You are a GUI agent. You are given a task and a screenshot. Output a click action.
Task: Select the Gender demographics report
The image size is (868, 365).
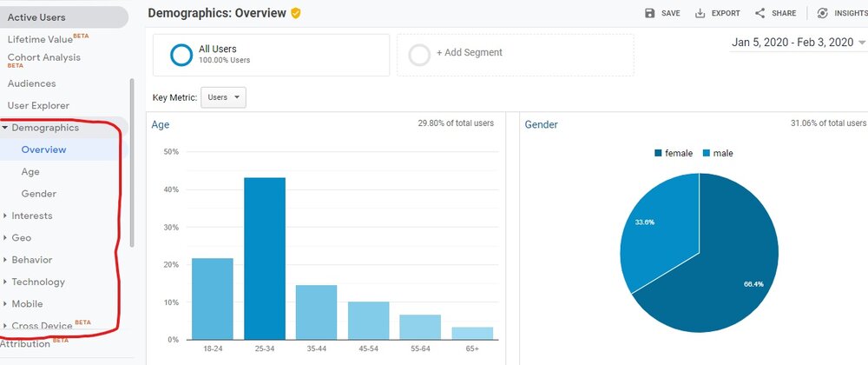pyautogui.click(x=39, y=194)
